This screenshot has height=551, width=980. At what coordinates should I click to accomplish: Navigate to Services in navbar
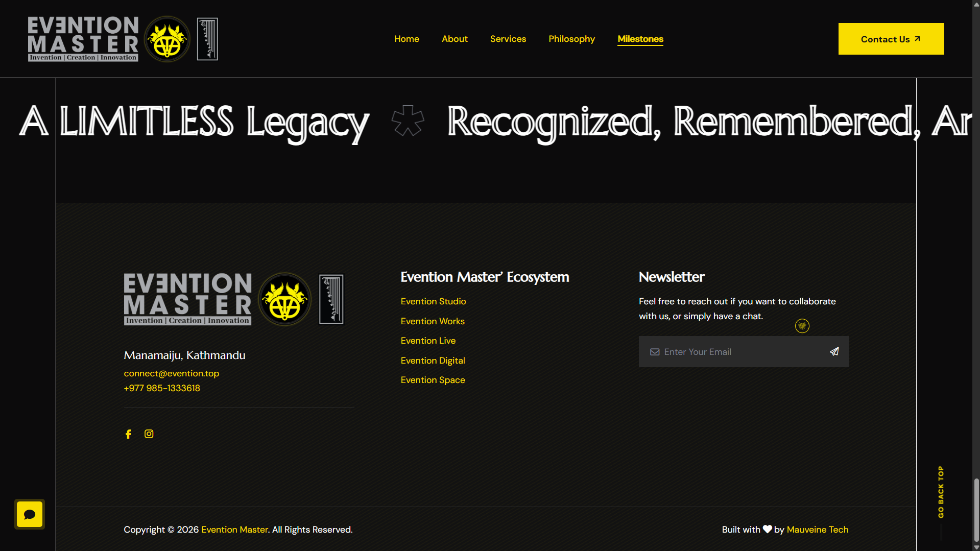[508, 39]
